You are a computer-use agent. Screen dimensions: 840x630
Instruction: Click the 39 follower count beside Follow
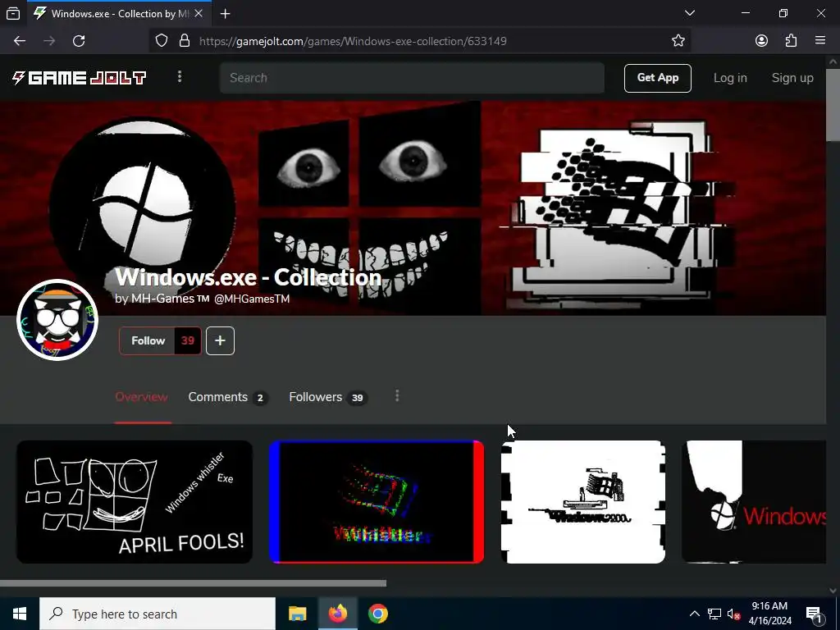click(x=188, y=340)
